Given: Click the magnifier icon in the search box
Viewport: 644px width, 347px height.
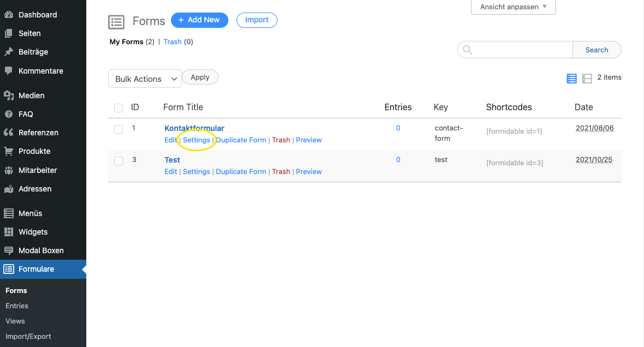Looking at the screenshot, I should tap(468, 50).
